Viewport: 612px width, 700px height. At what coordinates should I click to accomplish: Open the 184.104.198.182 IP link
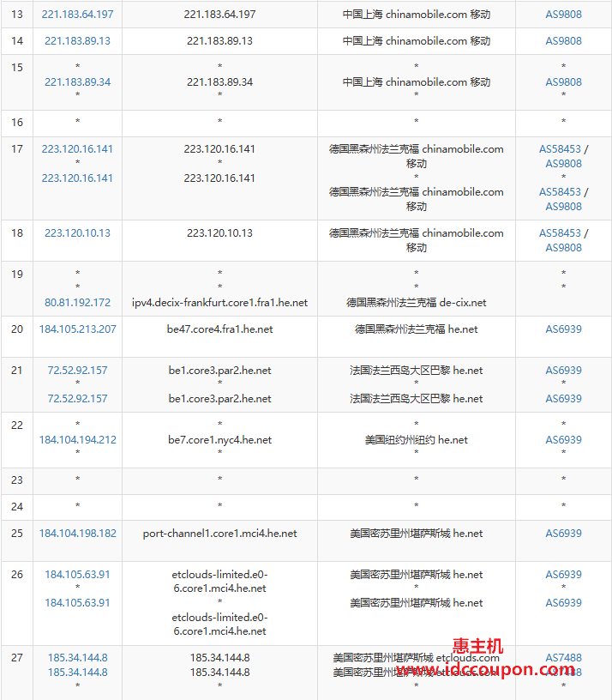click(x=78, y=534)
